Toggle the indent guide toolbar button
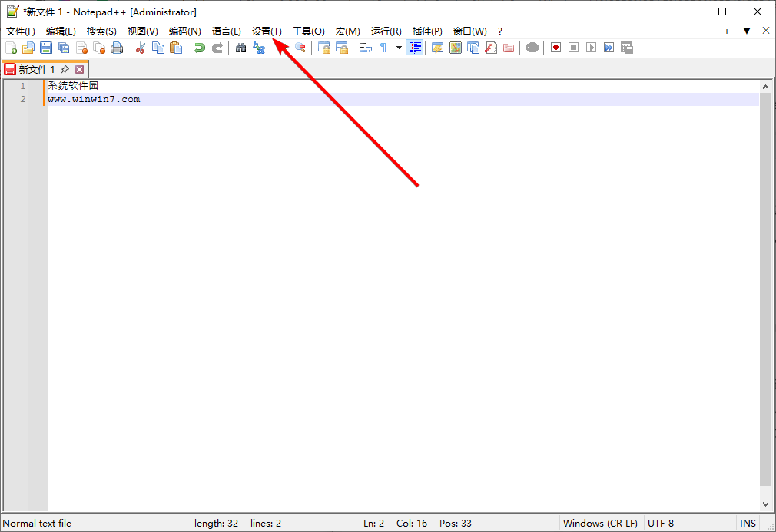 coord(415,48)
